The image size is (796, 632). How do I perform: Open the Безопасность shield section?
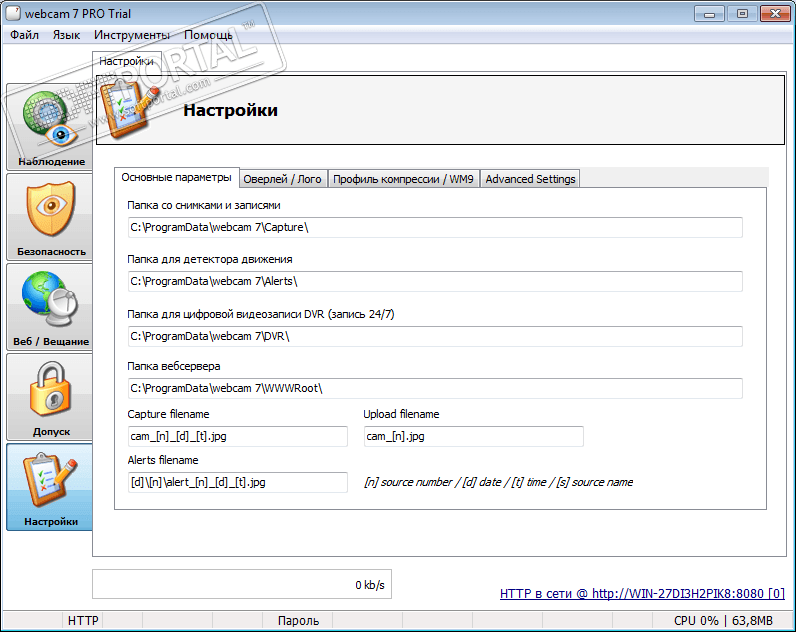pyautogui.click(x=50, y=217)
